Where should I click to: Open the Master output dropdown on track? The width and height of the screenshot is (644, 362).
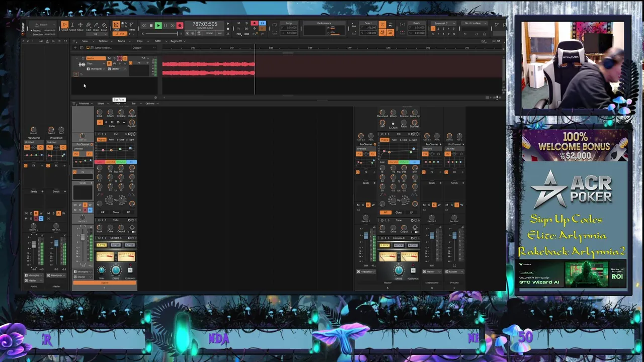tap(116, 69)
